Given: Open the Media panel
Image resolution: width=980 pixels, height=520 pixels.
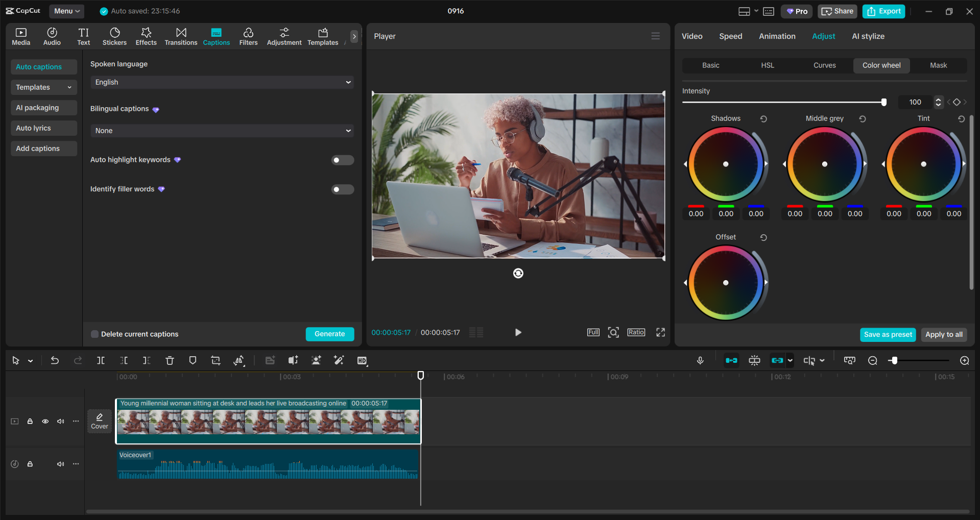Looking at the screenshot, I should click(x=20, y=36).
